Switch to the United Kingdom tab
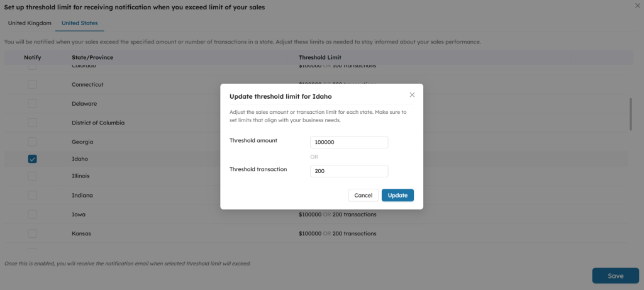Image resolution: width=644 pixels, height=290 pixels. pos(30,23)
